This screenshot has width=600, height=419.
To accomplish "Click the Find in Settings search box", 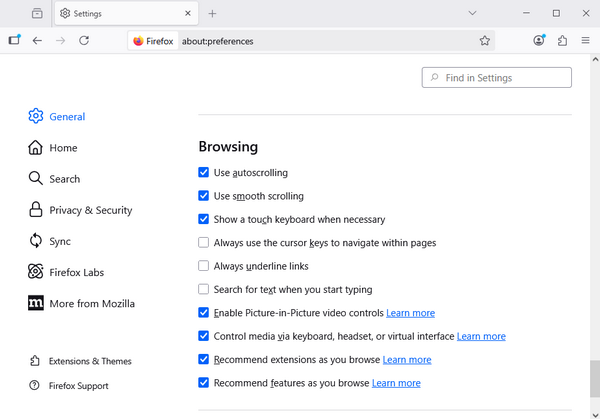I will pyautogui.click(x=497, y=77).
